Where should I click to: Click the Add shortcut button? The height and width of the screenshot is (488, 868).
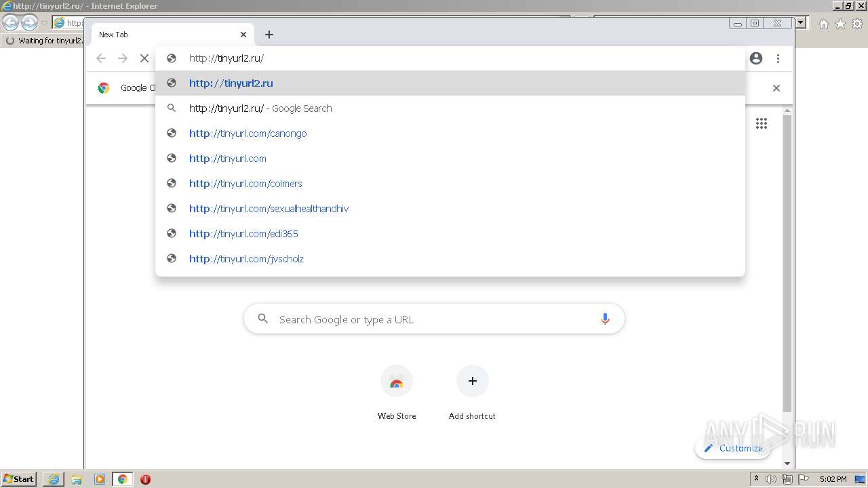pyautogui.click(x=472, y=393)
